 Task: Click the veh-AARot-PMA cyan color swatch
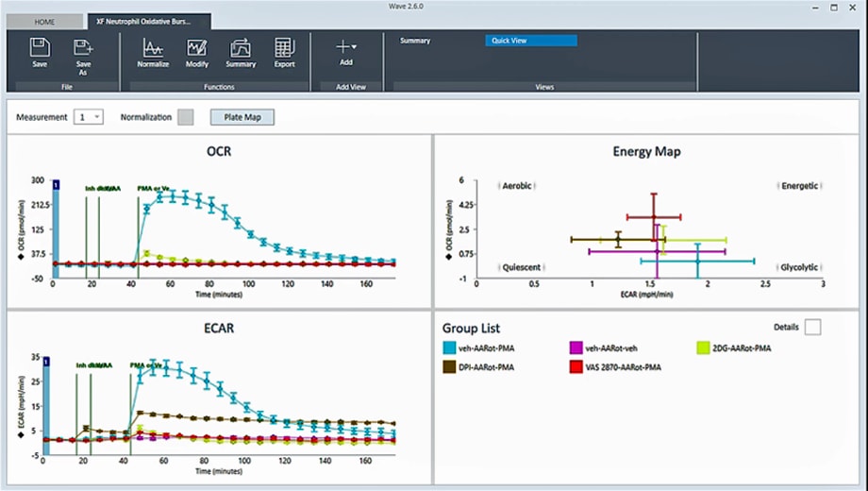point(450,348)
